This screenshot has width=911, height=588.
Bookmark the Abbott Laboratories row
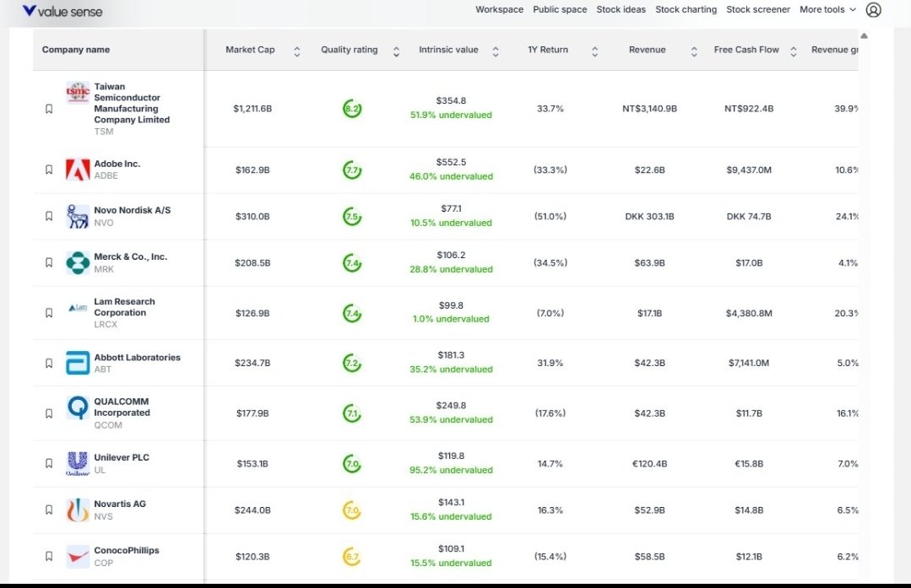point(49,363)
